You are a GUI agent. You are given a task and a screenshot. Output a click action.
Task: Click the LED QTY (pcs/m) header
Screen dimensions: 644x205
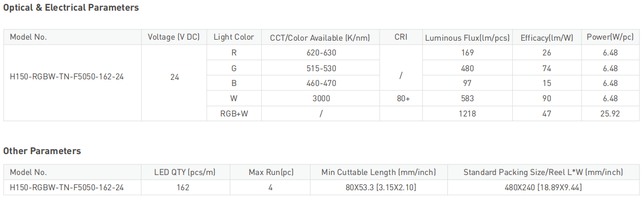pyautogui.click(x=185, y=172)
